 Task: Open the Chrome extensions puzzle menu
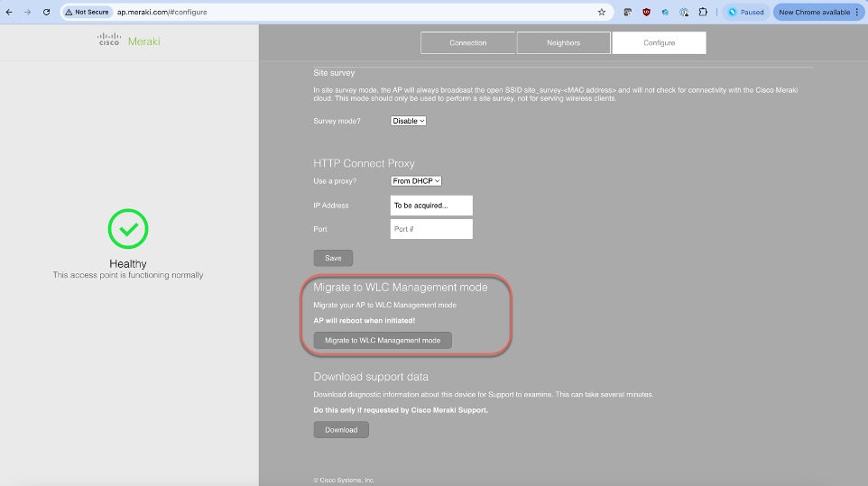click(x=703, y=12)
